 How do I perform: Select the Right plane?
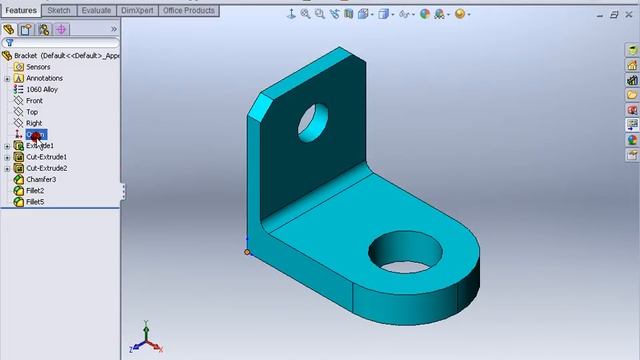pyautogui.click(x=28, y=123)
